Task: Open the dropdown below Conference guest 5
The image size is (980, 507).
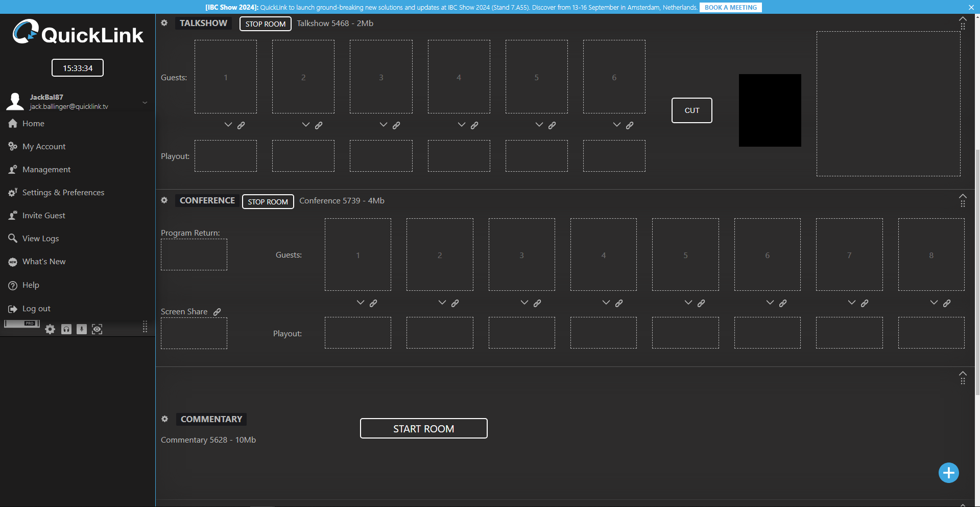Action: (x=688, y=303)
